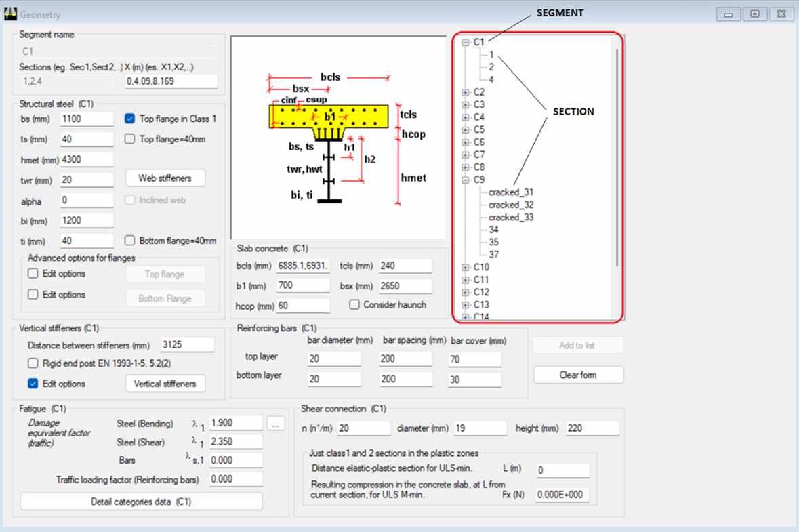The height and width of the screenshot is (532, 799).
Task: Enable Rigid end post EN 1993-1-5 checkbox
Action: click(33, 363)
